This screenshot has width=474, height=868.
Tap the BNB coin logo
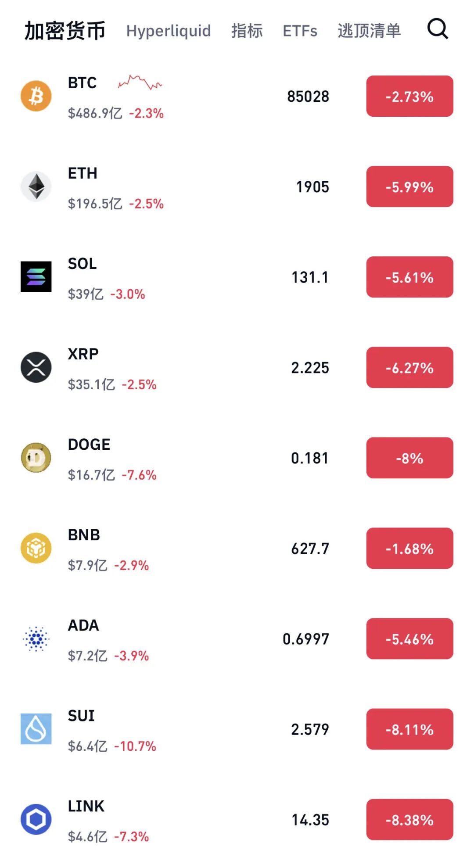tap(36, 548)
